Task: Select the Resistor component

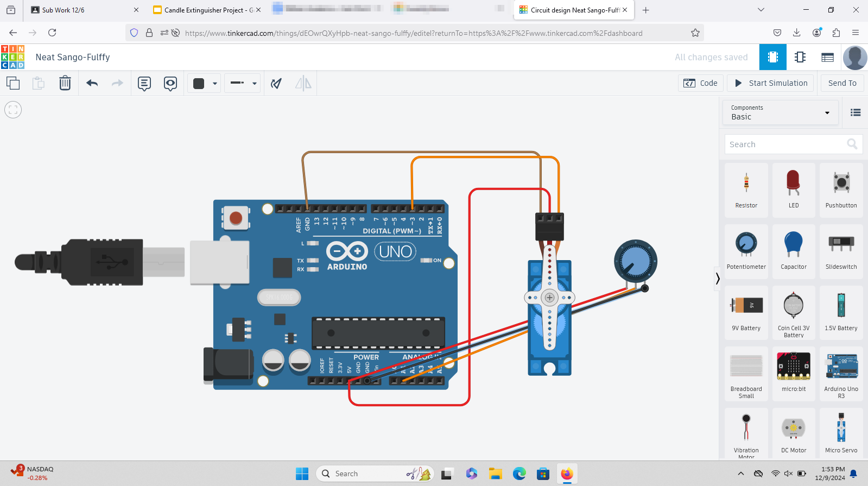Action: pos(746,191)
